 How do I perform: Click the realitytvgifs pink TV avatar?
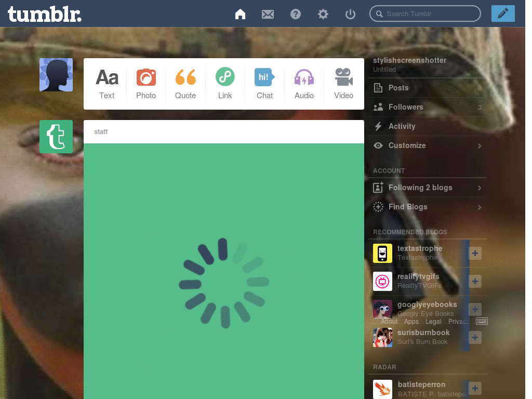382,281
